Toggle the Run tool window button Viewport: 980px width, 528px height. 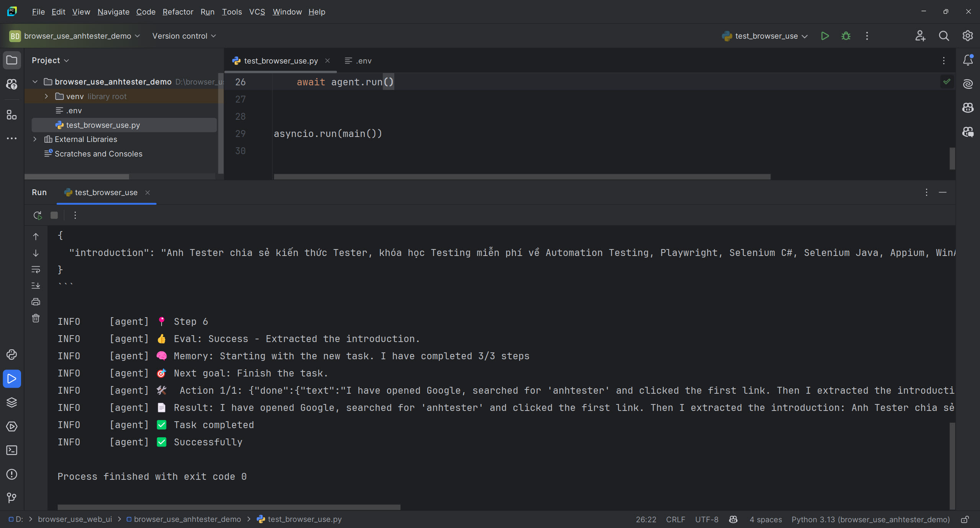tap(12, 379)
